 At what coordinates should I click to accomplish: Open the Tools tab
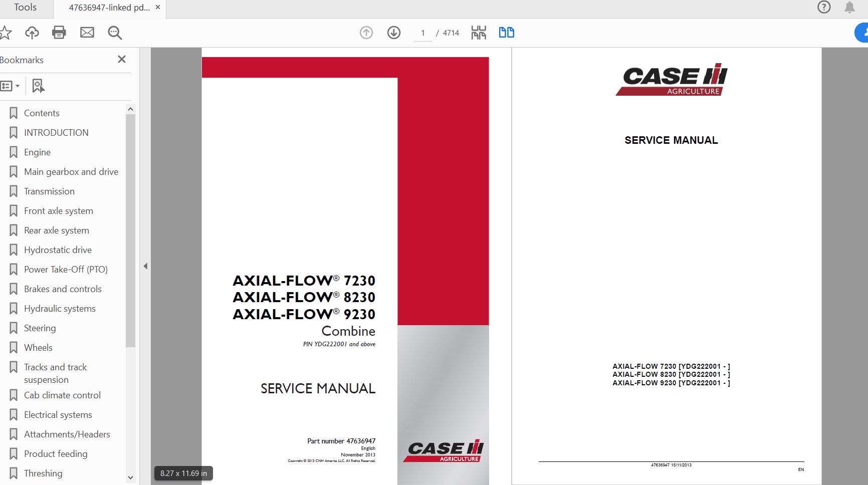25,8
